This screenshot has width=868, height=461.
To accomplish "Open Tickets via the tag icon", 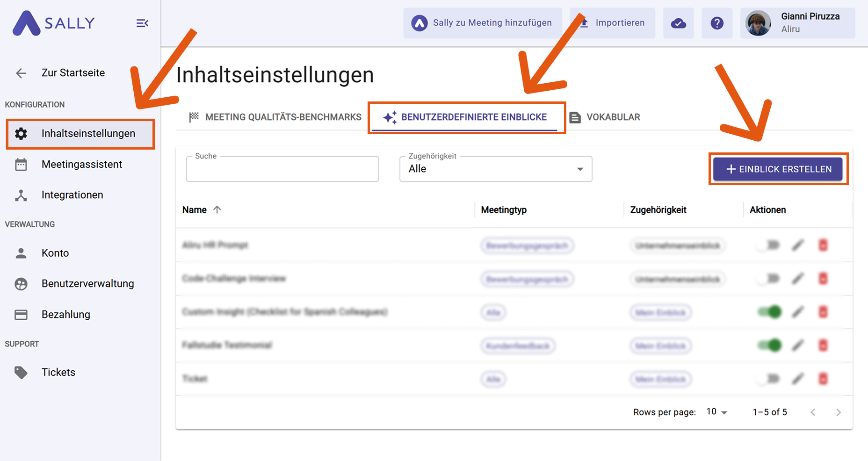I will pos(21,372).
